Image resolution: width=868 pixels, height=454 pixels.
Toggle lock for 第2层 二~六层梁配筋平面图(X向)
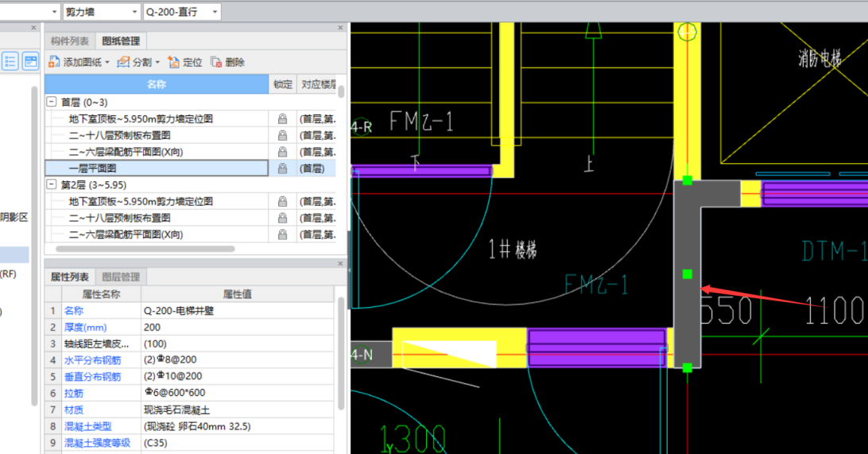pyautogui.click(x=282, y=235)
